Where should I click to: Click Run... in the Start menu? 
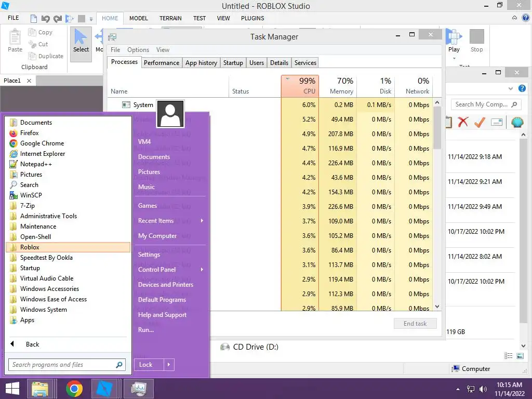click(146, 330)
